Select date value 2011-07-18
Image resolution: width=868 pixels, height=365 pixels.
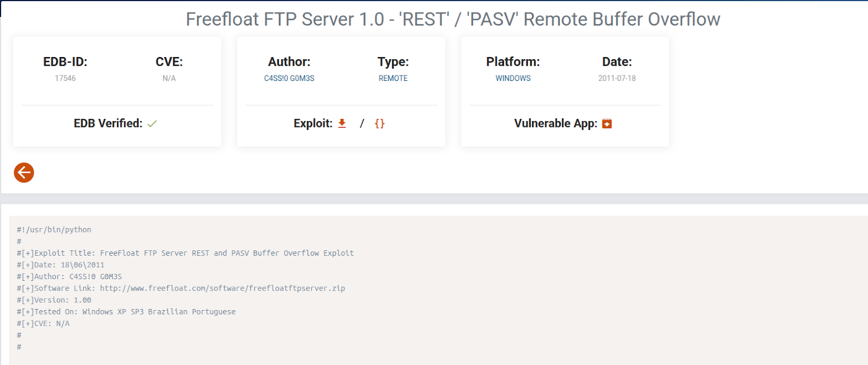(617, 78)
